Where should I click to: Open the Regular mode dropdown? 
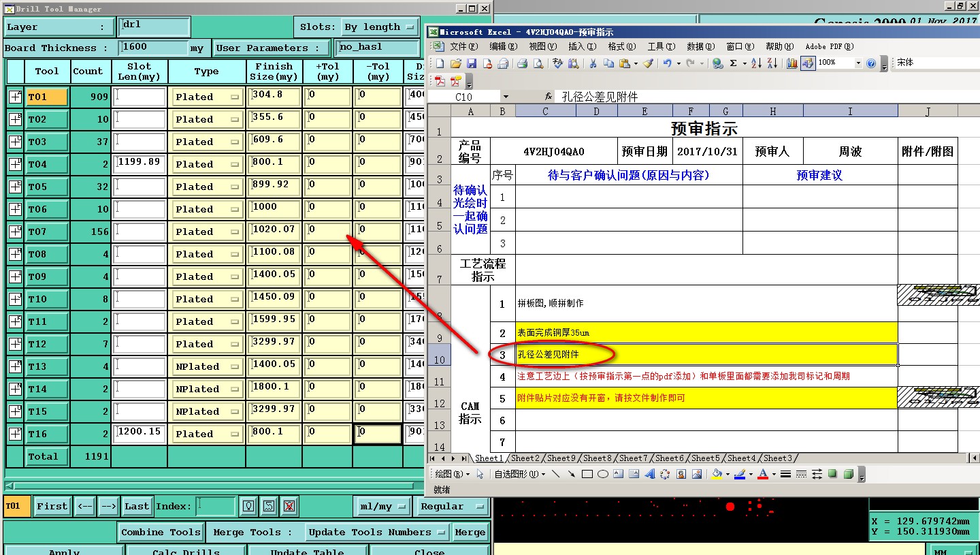452,507
